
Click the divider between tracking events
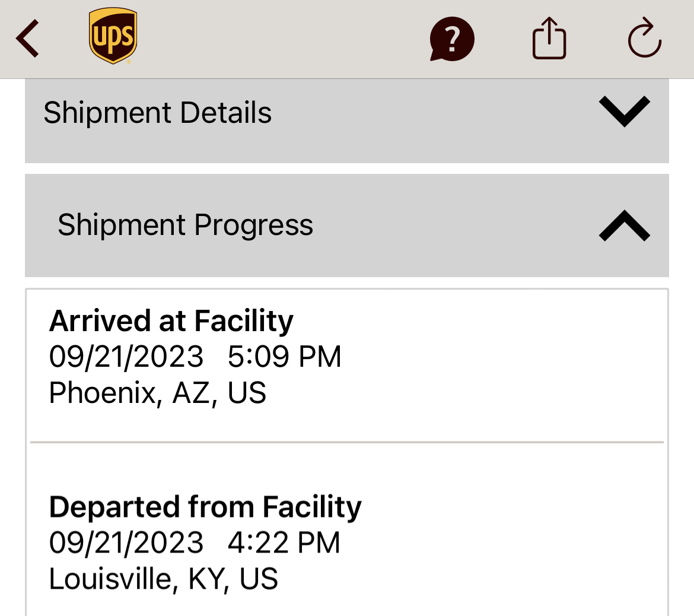click(x=347, y=442)
